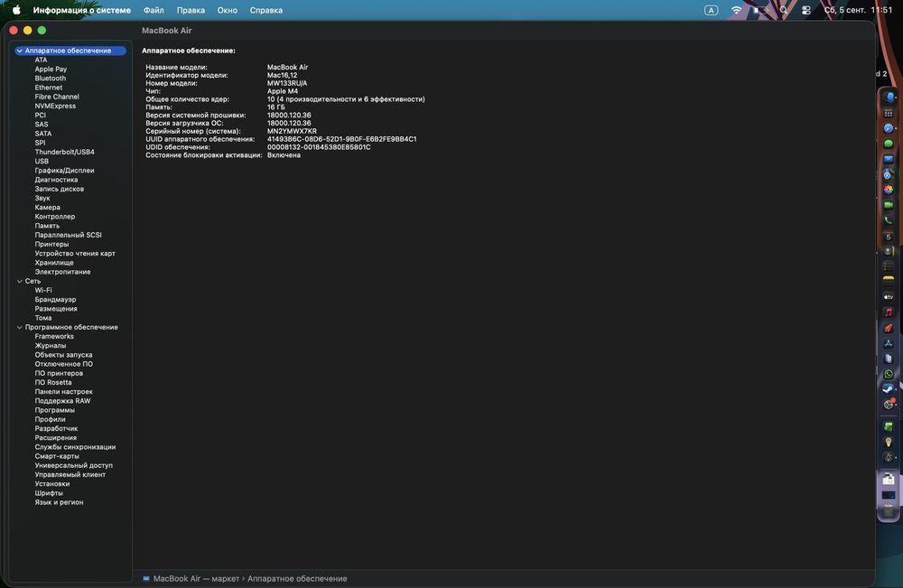The height and width of the screenshot is (588, 903).
Task: Open Music from the Dock
Action: 889,313
